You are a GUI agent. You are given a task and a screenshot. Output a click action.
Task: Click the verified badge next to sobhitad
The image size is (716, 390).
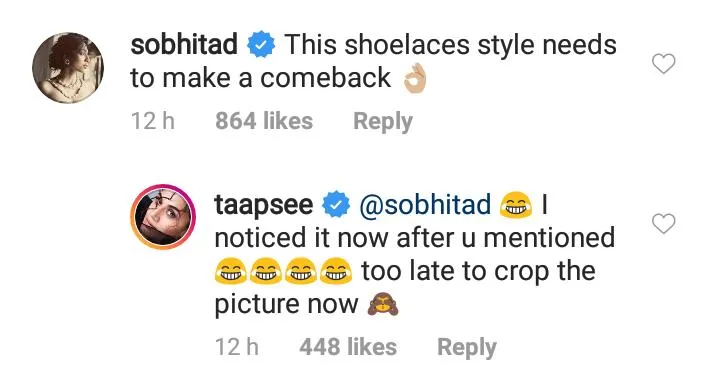coord(261,45)
